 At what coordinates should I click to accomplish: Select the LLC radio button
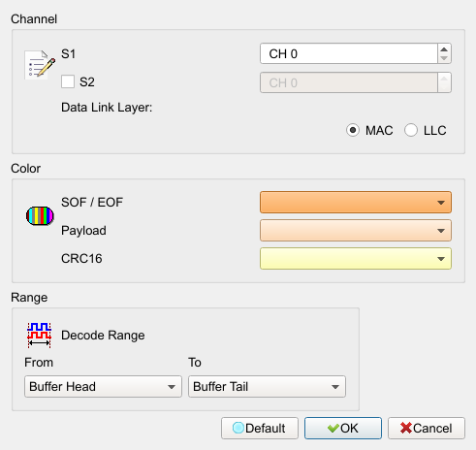tap(411, 130)
